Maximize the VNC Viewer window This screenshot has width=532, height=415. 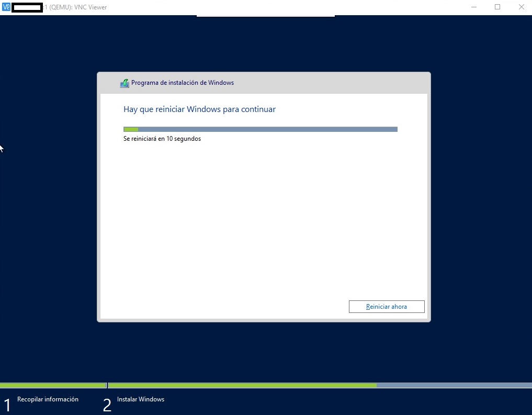coord(497,7)
